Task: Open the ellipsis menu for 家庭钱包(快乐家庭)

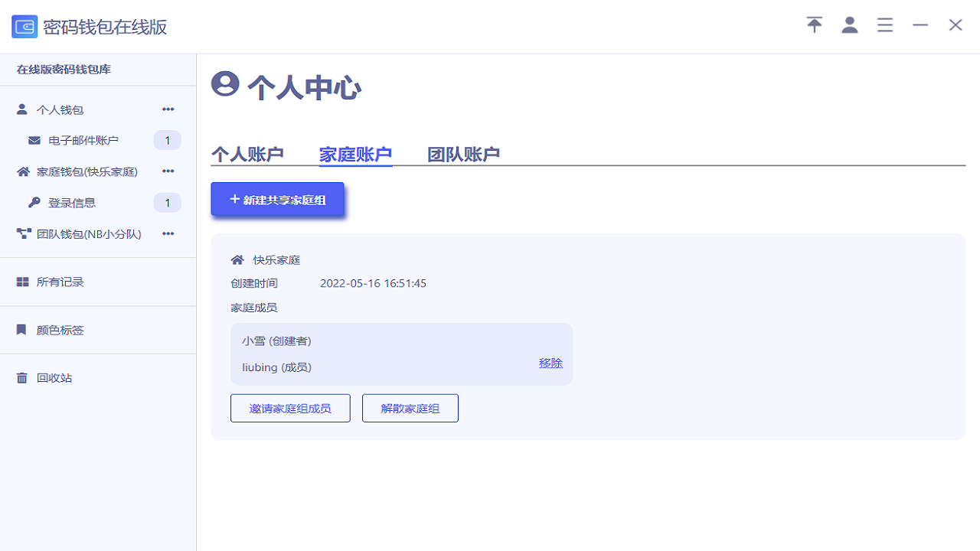Action: tap(168, 171)
